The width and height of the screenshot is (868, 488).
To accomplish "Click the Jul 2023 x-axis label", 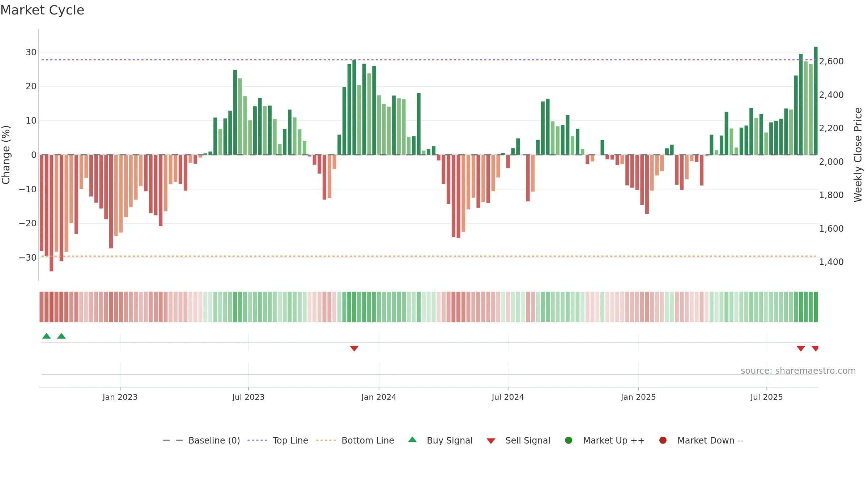I will (248, 397).
